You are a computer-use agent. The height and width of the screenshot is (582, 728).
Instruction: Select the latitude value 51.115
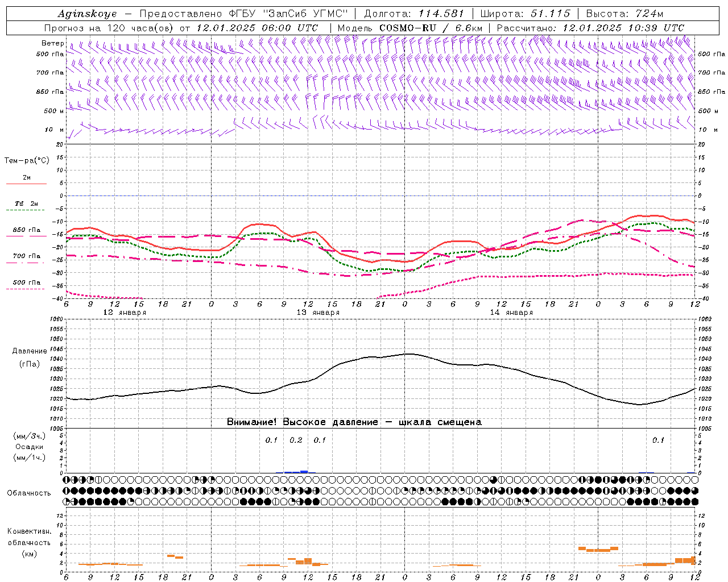551,14
